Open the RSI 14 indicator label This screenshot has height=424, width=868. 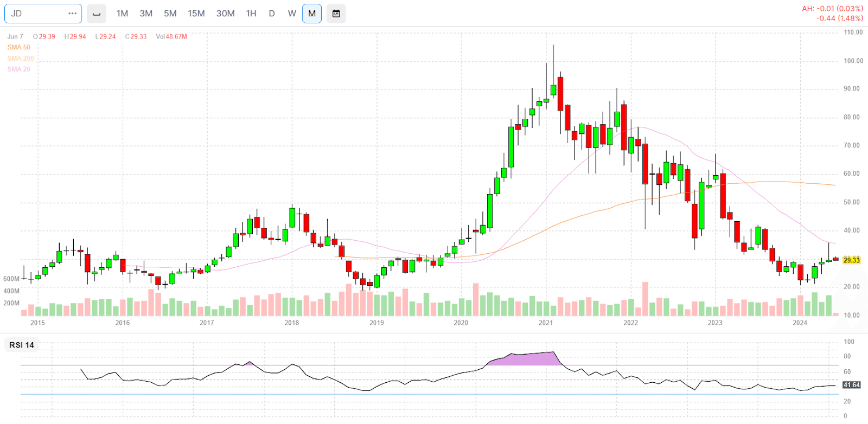(x=22, y=345)
